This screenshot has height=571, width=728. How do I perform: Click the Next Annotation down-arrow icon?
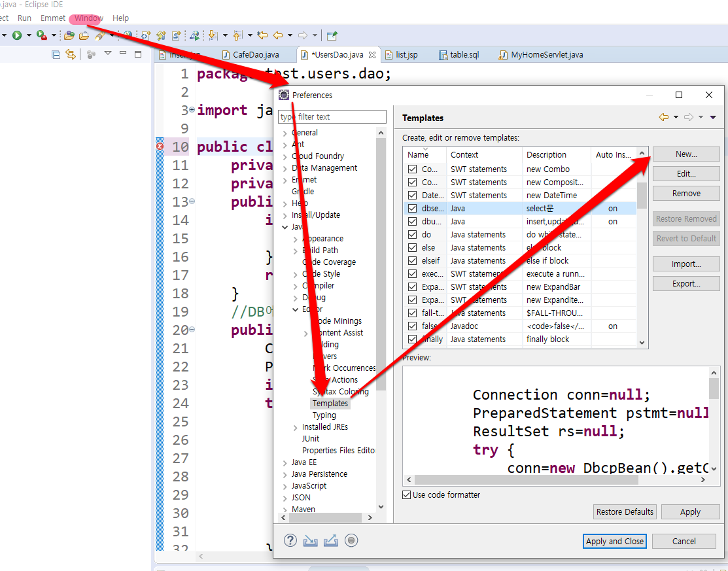pyautogui.click(x=213, y=35)
